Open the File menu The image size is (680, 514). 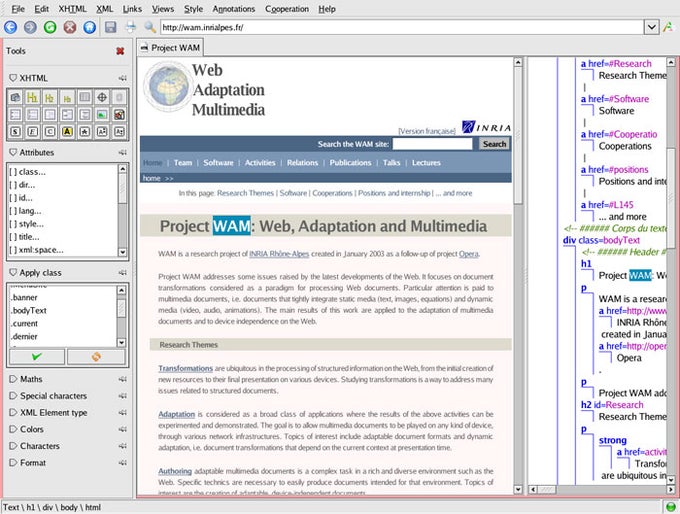(18, 9)
